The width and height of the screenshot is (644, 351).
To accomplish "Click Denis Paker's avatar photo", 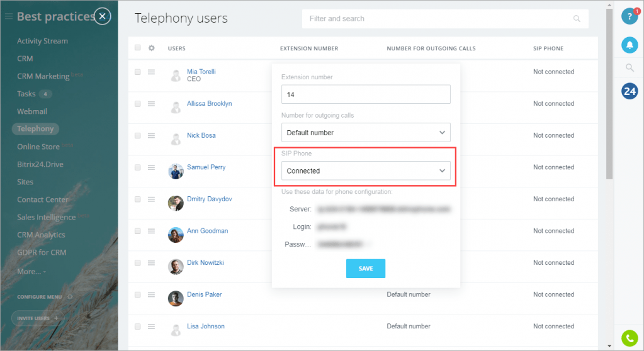I will (176, 298).
